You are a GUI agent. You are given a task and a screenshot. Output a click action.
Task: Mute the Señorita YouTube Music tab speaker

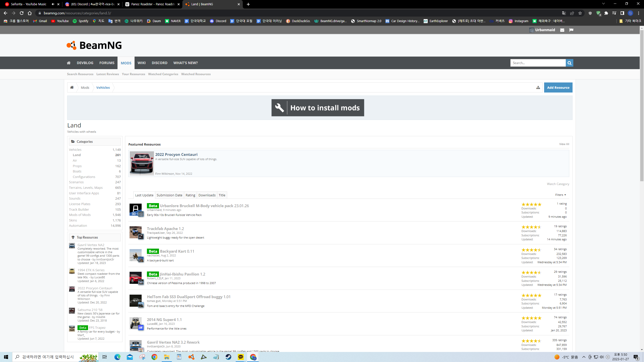tap(53, 4)
